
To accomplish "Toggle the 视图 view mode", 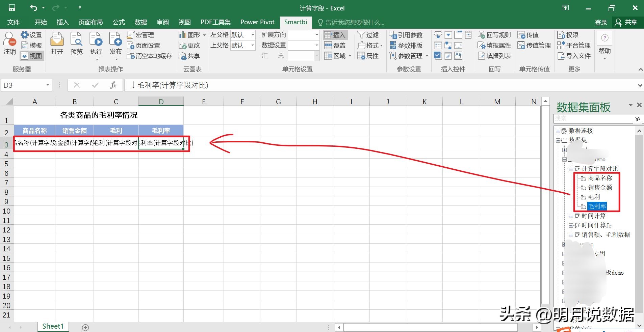I will pos(31,56).
